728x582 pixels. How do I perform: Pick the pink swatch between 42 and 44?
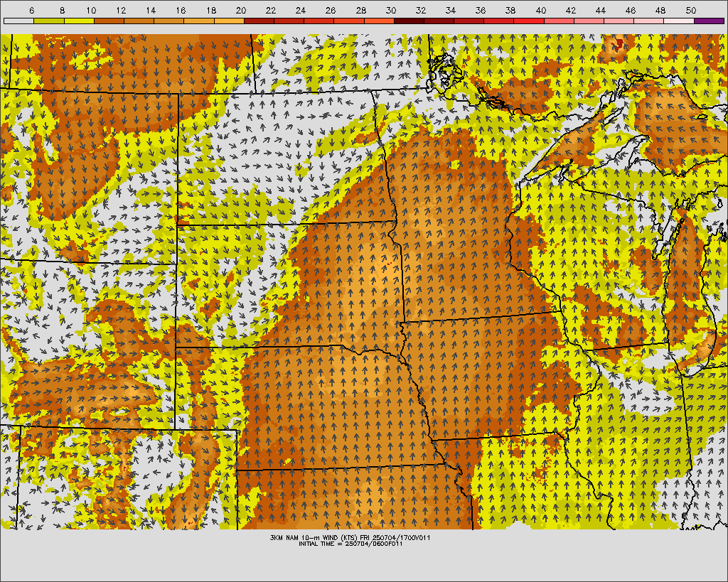589,21
